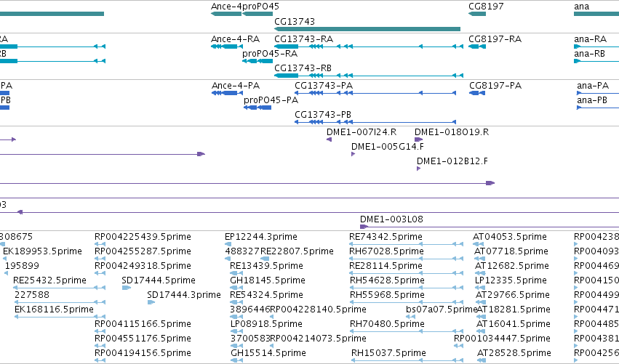The image size is (619, 364).
Task: Open the LP12335.5prime EST label
Action: 511,280
